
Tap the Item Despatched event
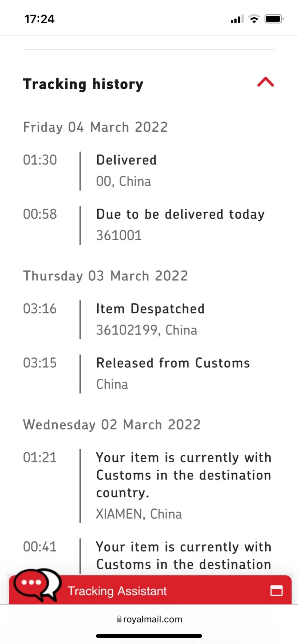150,309
